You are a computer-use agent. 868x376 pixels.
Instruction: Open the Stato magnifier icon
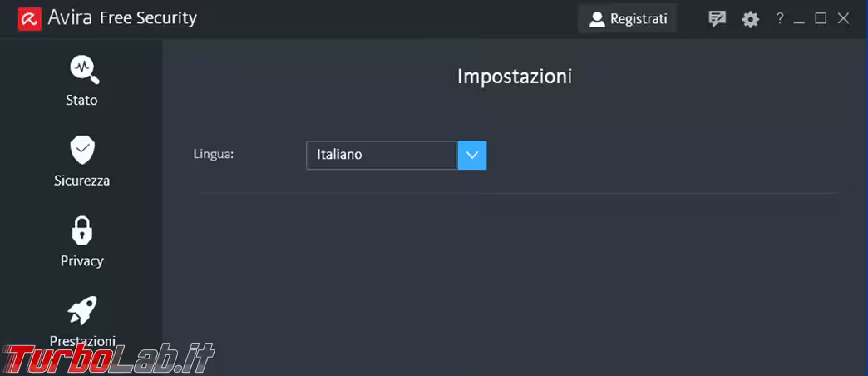84,69
